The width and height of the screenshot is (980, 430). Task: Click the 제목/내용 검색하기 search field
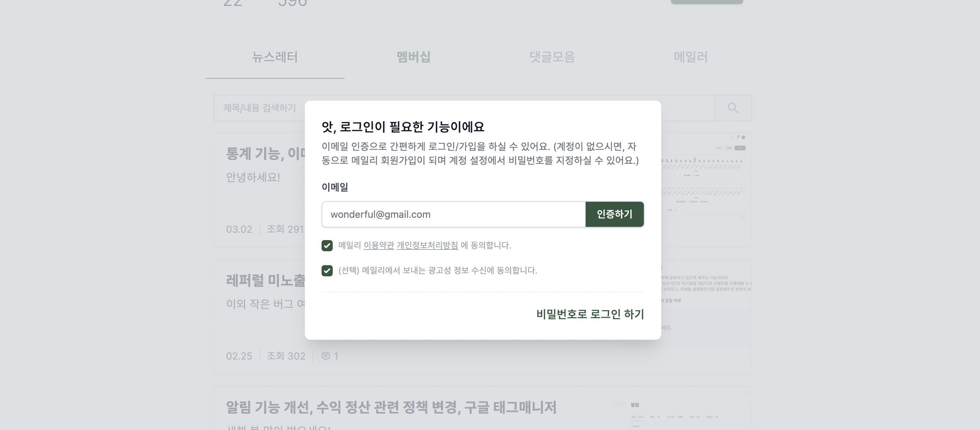click(259, 108)
